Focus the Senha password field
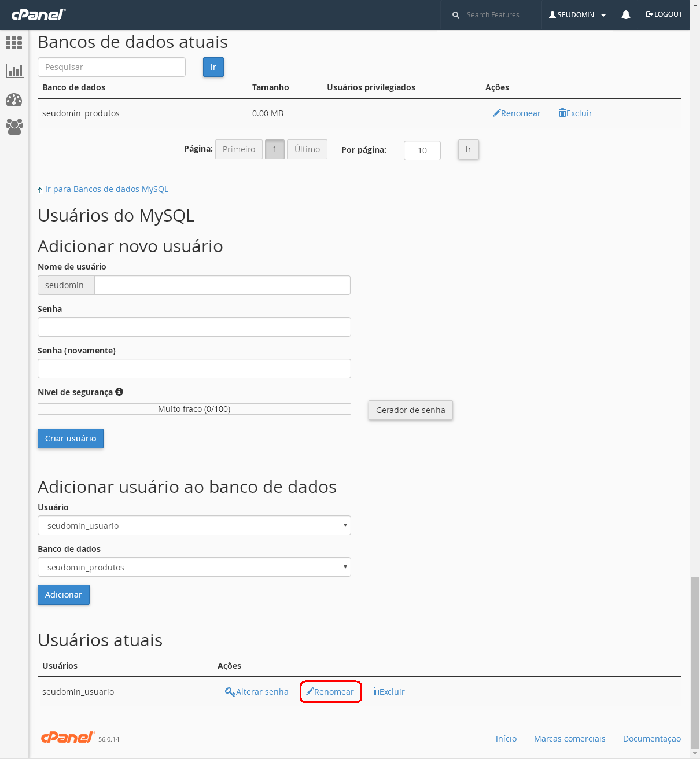 click(194, 327)
